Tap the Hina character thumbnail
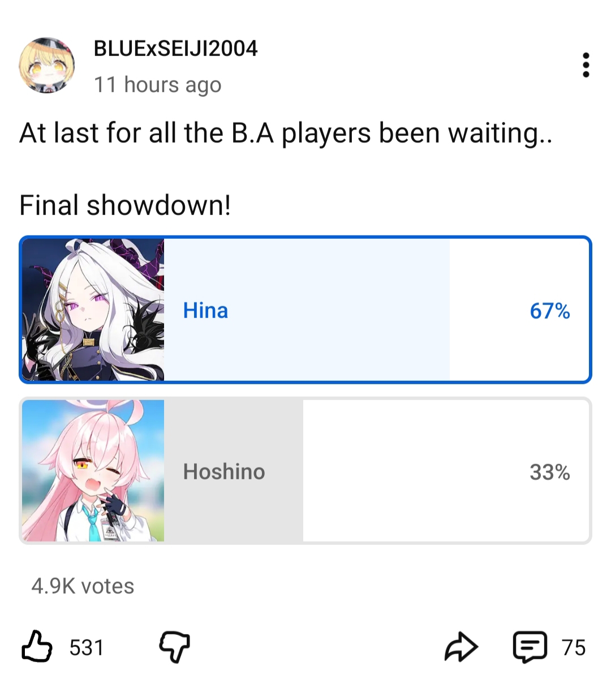 [x=93, y=310]
